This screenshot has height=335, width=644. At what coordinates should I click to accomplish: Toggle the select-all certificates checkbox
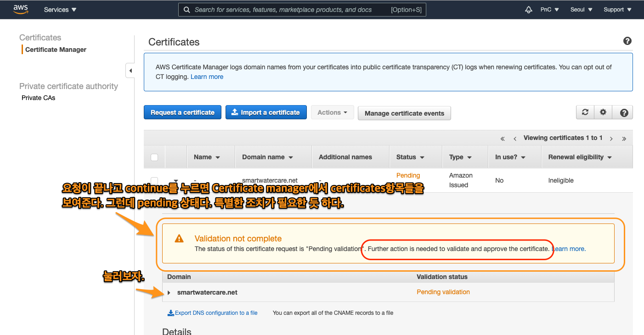pos(154,157)
